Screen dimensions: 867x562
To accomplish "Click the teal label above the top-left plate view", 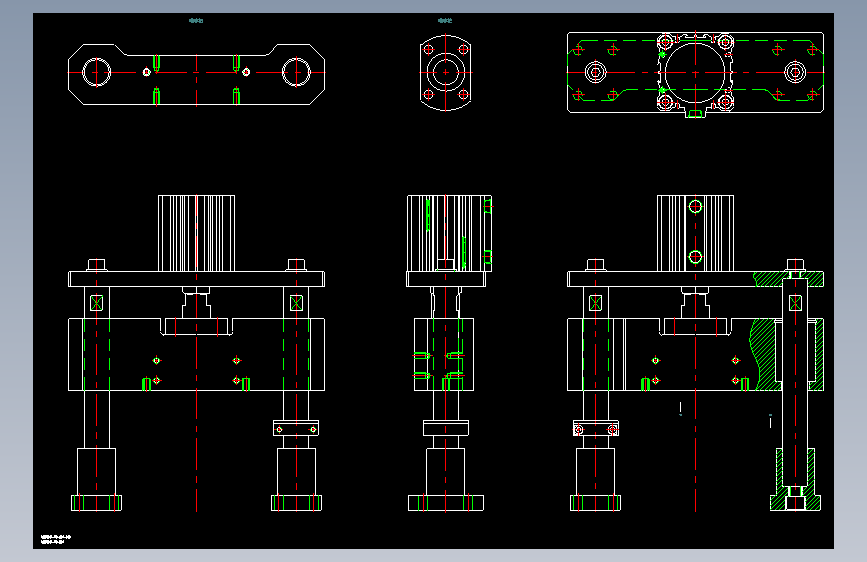I will pos(196,20).
